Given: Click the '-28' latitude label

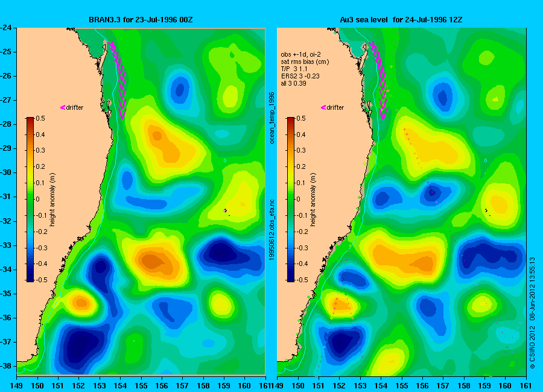Looking at the screenshot, I should (x=6, y=124).
